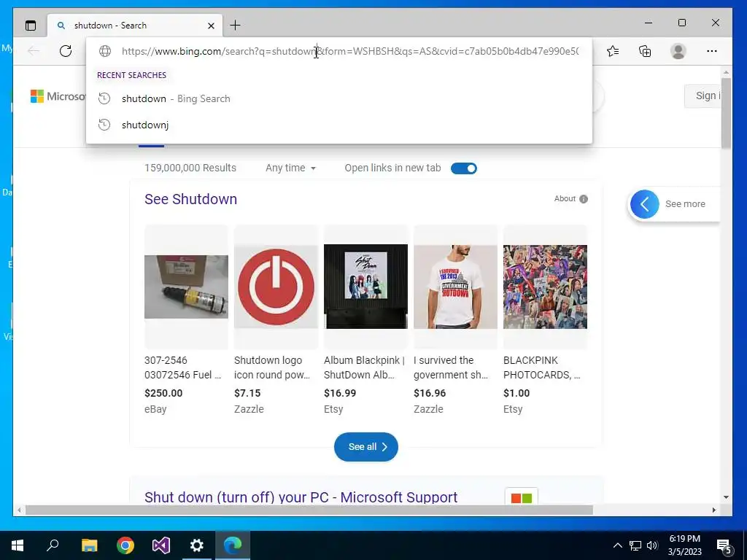Click 'Album Blackpink | ShutDown' product title
Image resolution: width=747 pixels, height=560 pixels.
tap(365, 367)
